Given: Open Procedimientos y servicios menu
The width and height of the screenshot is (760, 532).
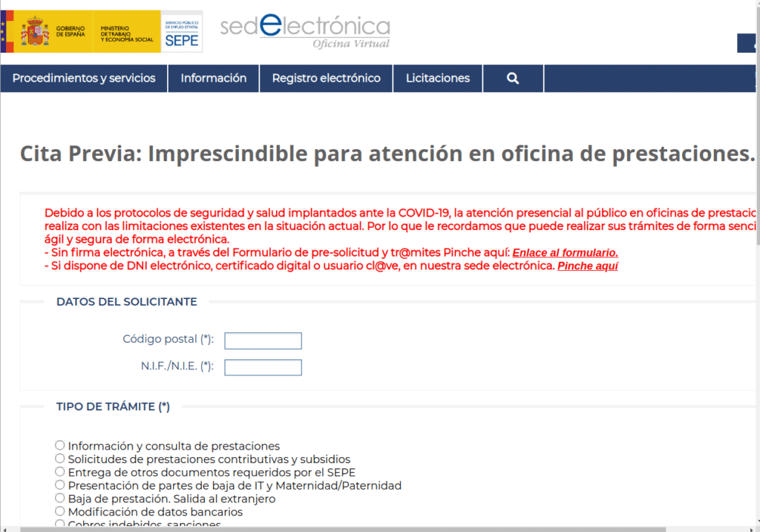Looking at the screenshot, I should tap(84, 78).
